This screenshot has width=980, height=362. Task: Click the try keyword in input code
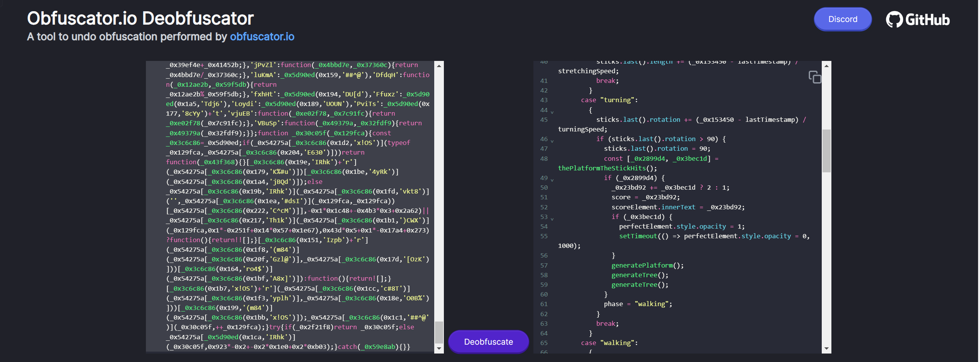(x=275, y=327)
